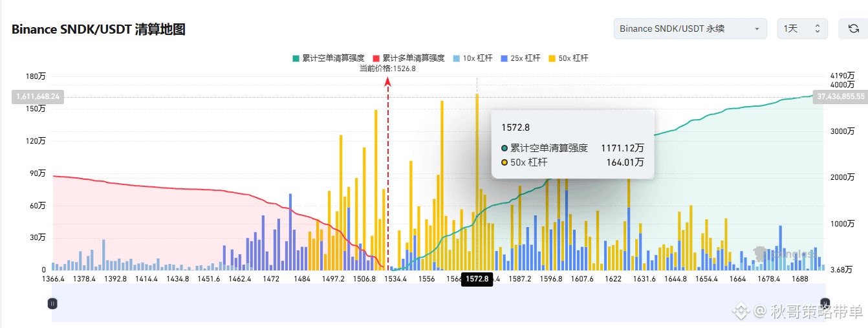Click the 37,436,855.55 right axis value marker
Image resolution: width=868 pixels, height=328 pixels.
click(840, 96)
